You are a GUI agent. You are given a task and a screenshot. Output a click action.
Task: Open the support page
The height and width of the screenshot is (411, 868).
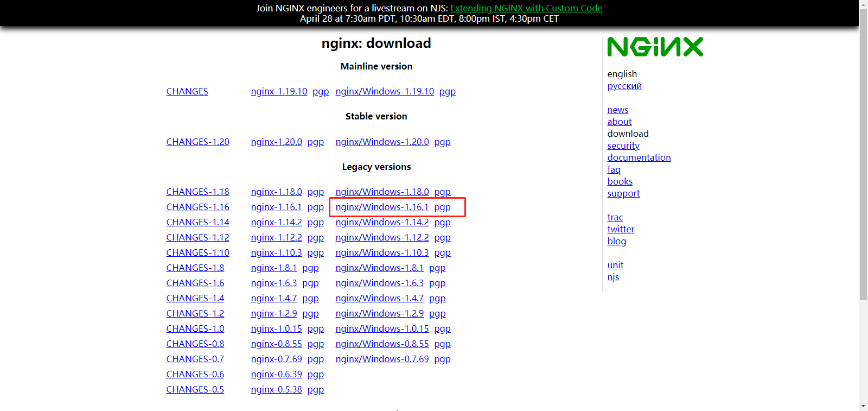click(x=623, y=193)
